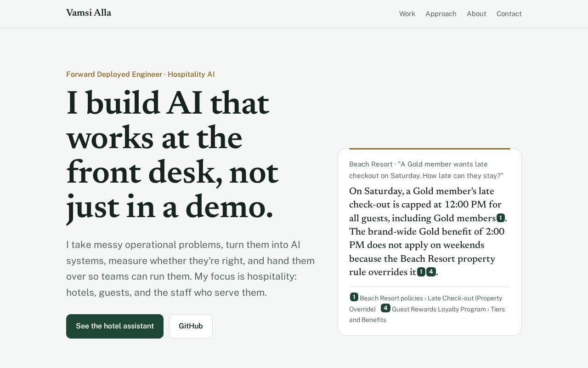This screenshot has height=368, width=588.
Task: Open the Work nav item
Action: (407, 14)
